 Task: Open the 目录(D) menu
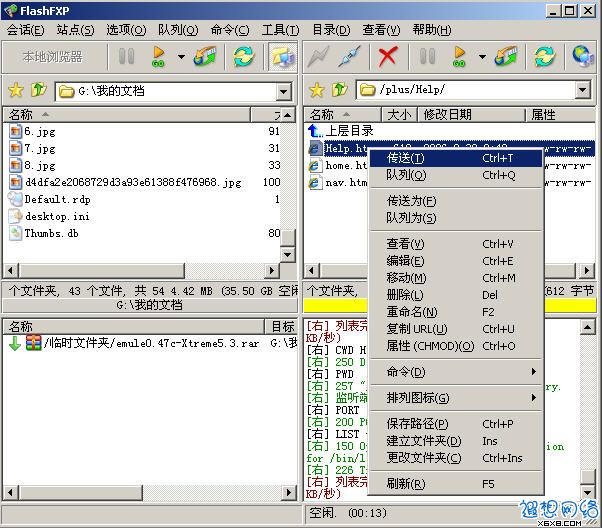point(331,30)
